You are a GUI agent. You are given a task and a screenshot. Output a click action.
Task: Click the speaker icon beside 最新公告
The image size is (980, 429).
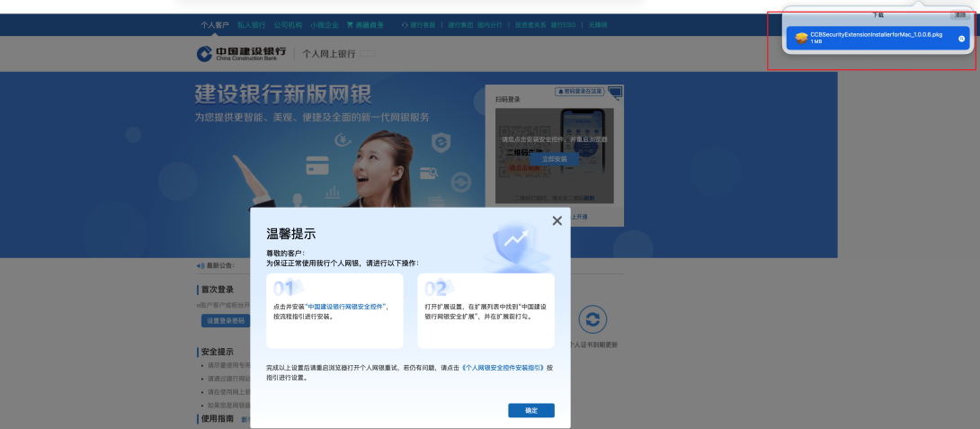pyautogui.click(x=200, y=265)
